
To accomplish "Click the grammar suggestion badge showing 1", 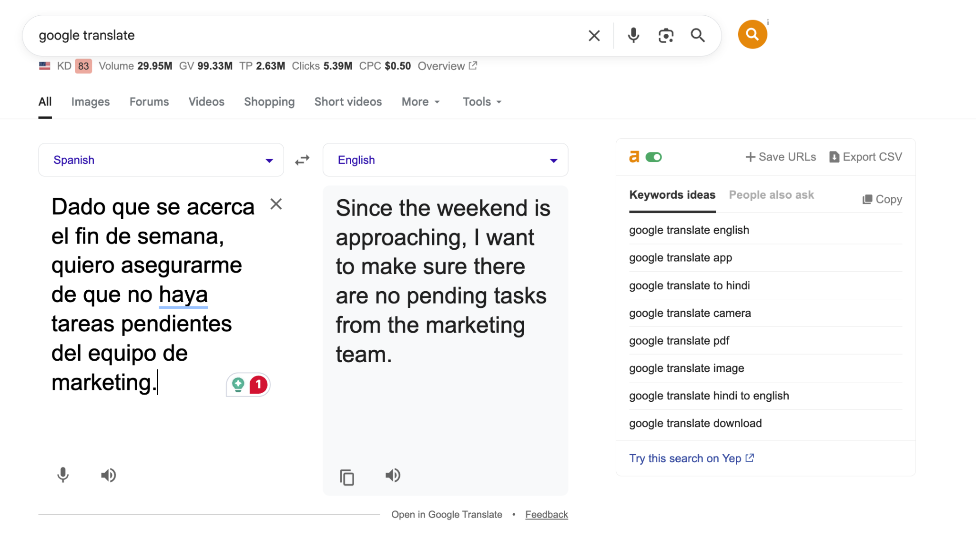I will [x=258, y=385].
